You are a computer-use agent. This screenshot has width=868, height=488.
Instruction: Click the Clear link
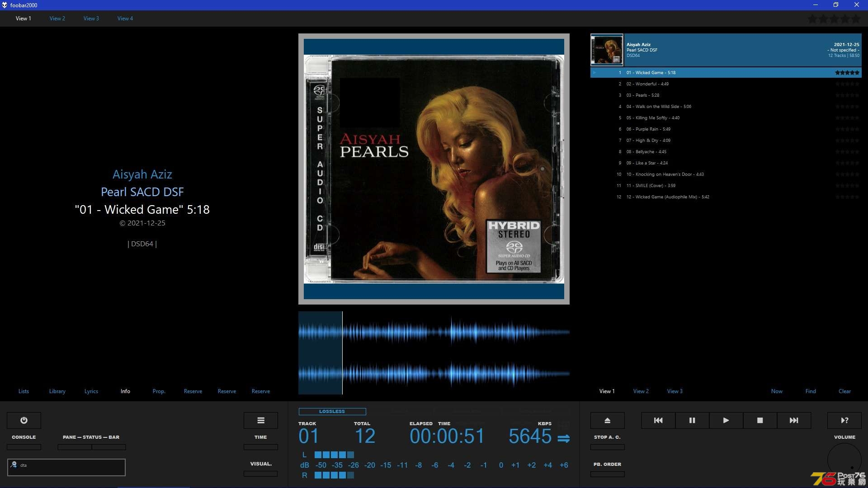click(844, 391)
